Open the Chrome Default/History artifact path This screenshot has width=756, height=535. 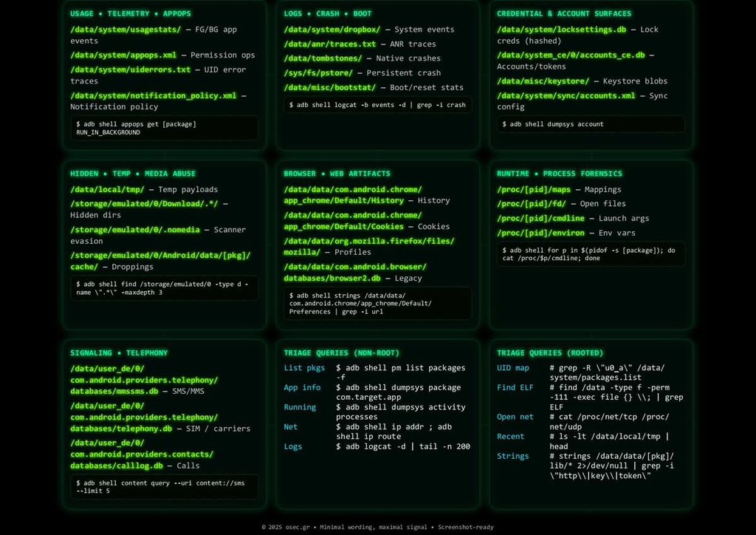347,194
